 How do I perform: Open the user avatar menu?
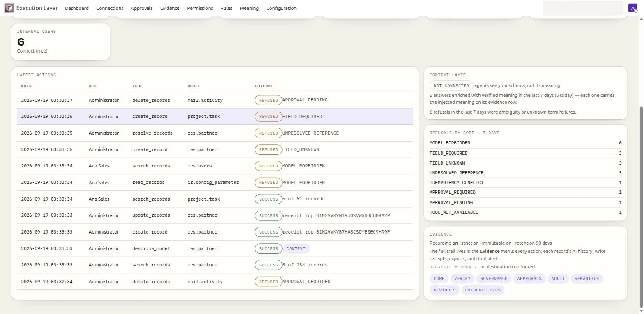tap(633, 8)
